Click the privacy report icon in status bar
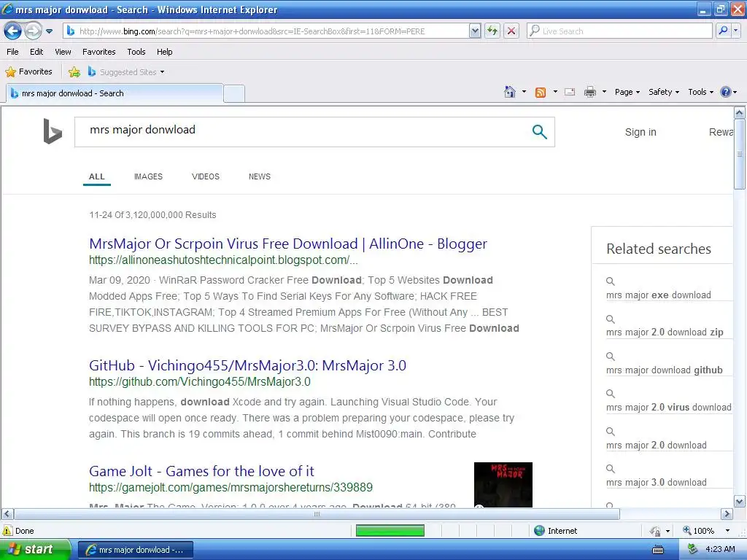Screen dimensions: 747x560 coord(656,531)
